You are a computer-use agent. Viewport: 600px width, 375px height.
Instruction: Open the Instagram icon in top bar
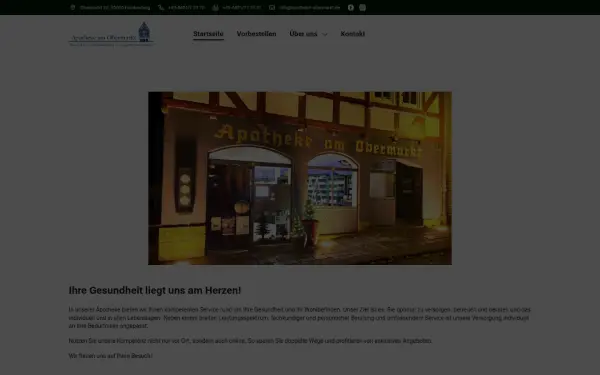click(x=362, y=7)
